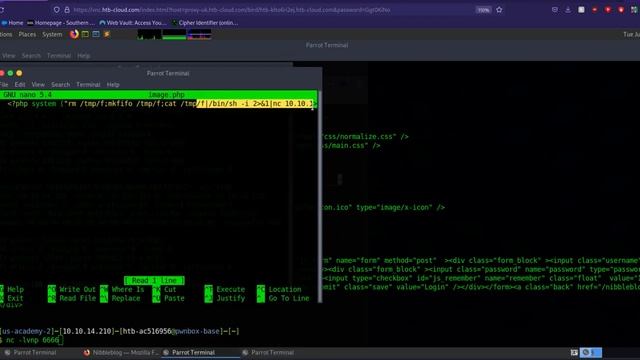Open Search menu in front terminal
Image resolution: width=640 pixels, height=360 pixels.
60,84
